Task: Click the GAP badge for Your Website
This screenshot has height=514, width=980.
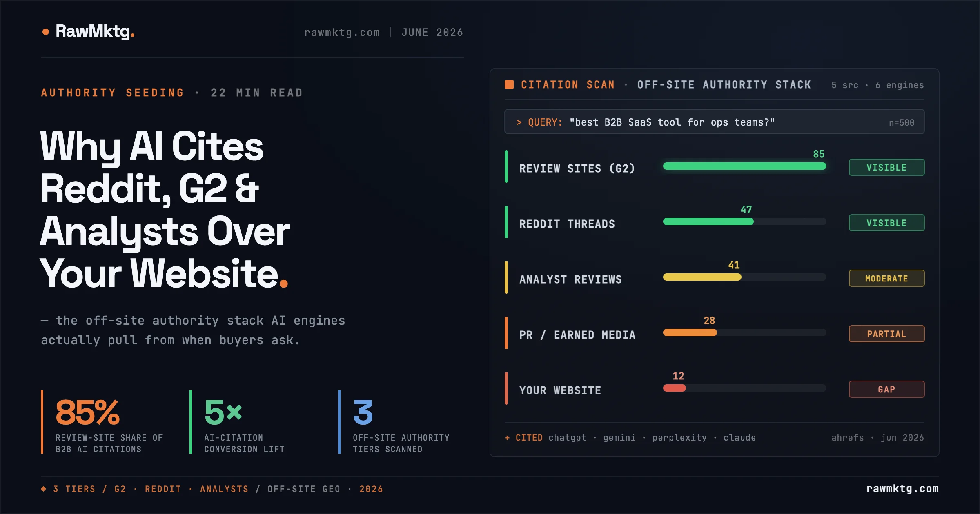Action: click(886, 389)
